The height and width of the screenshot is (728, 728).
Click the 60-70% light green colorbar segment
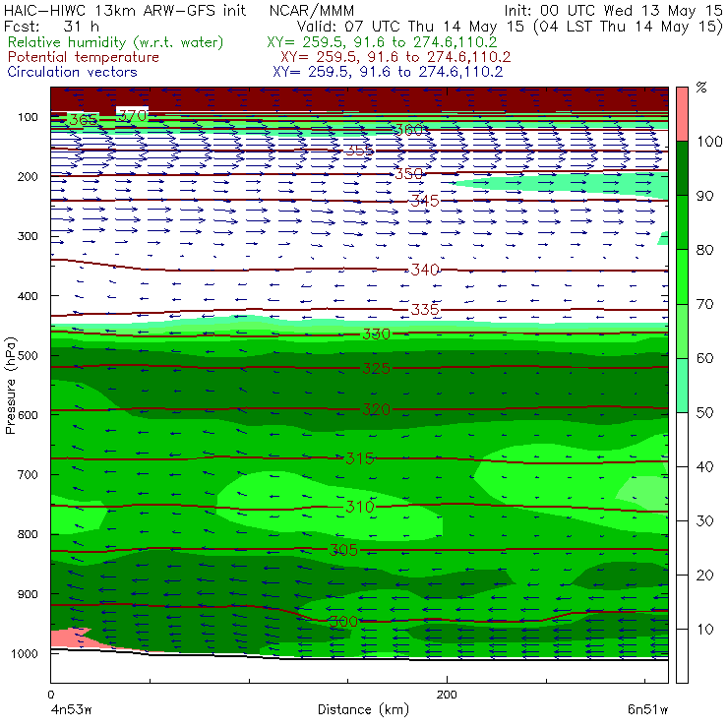click(x=682, y=331)
